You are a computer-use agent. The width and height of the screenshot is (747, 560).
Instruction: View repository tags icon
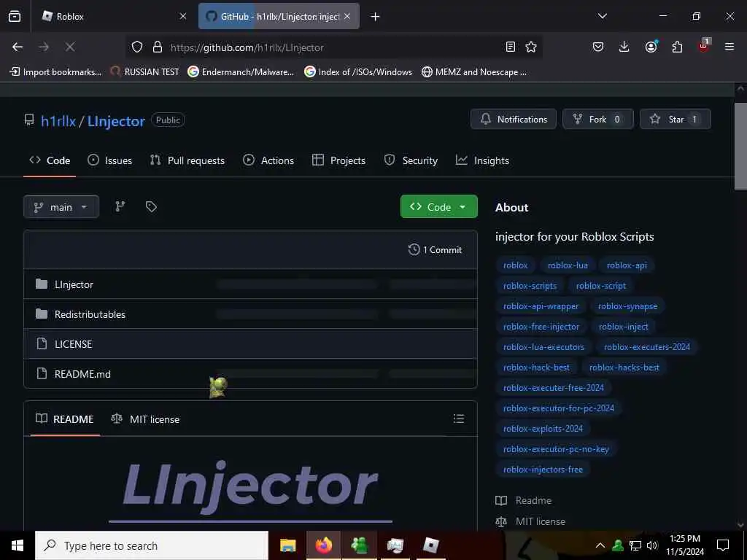coord(151,206)
